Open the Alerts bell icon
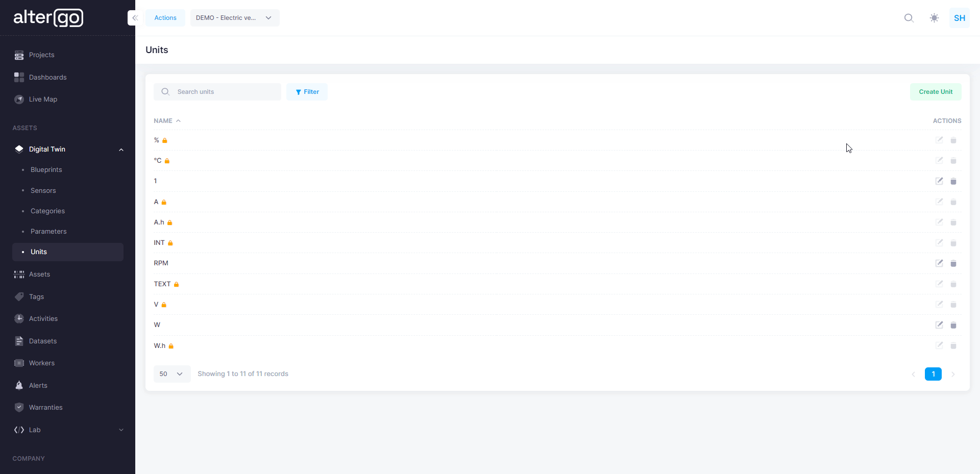Screen dimensions: 980x474 19,385
